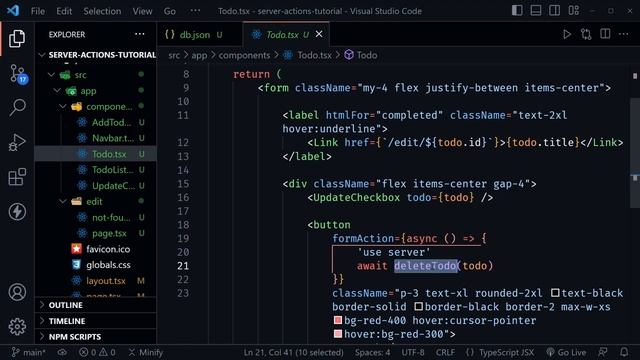
Task: Open the lightning bolt extension view
Action: [17, 211]
